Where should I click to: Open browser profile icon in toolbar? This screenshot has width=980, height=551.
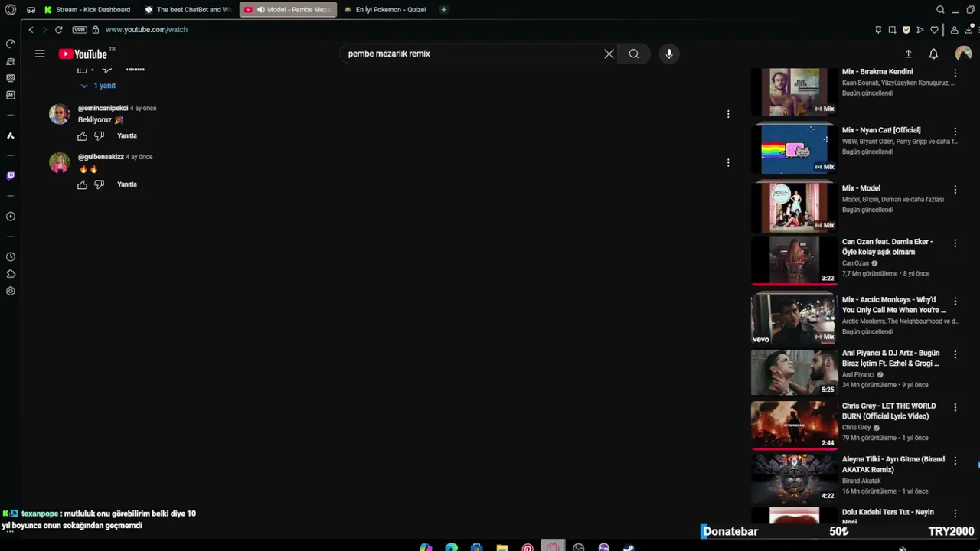tap(954, 29)
